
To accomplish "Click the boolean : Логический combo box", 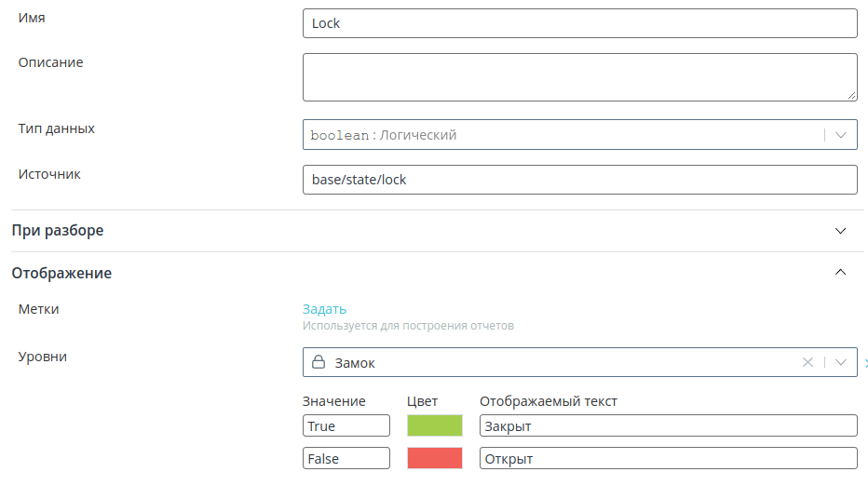I will [x=579, y=134].
